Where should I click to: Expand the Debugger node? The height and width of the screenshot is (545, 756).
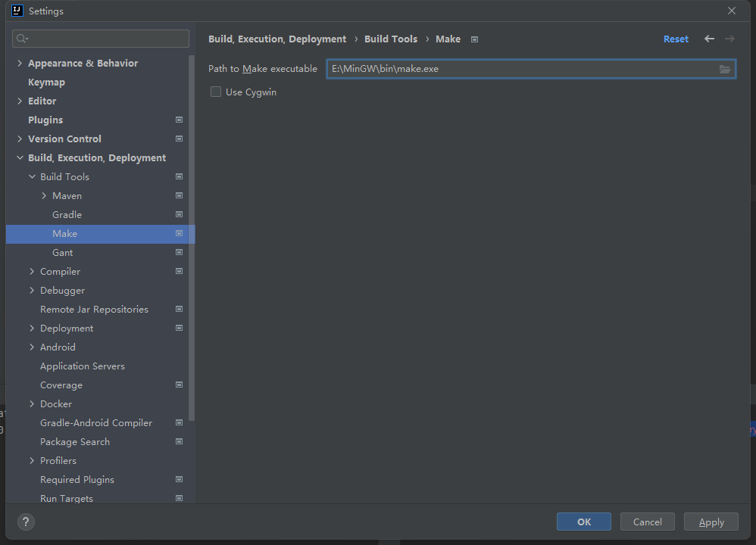32,291
